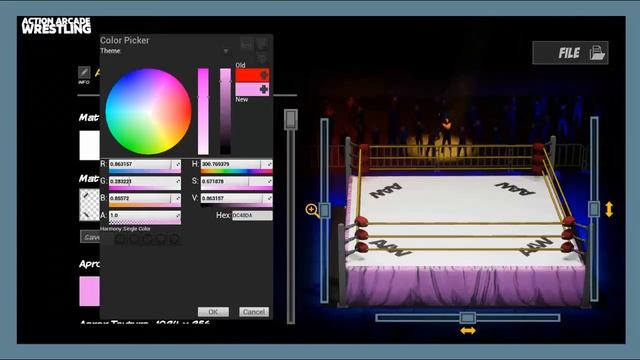The width and height of the screenshot is (640, 360).
Task: Expand the G channel slider arrow
Action: [x=178, y=181]
